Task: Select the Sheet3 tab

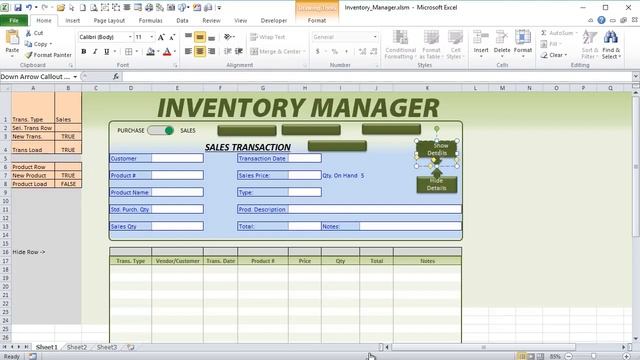Action: [107, 347]
